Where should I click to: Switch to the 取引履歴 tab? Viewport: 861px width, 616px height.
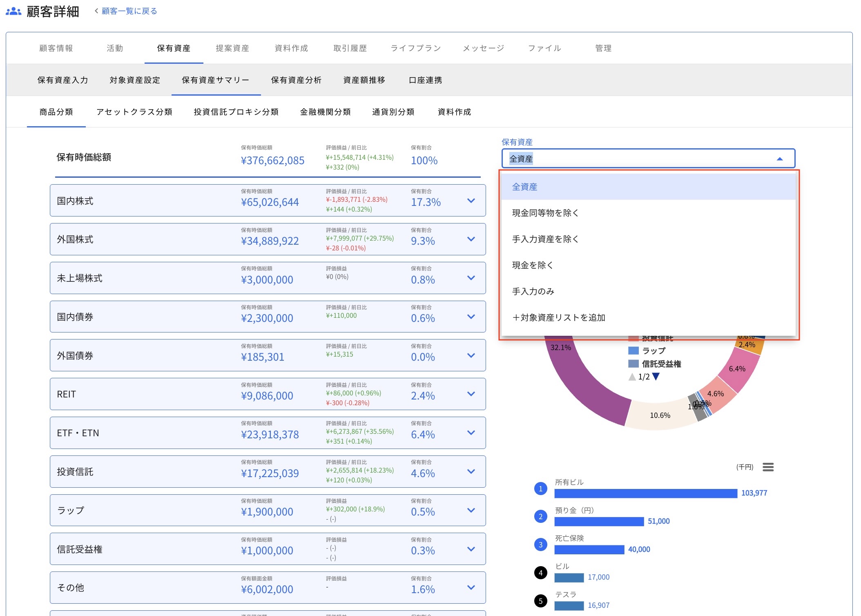pyautogui.click(x=350, y=48)
